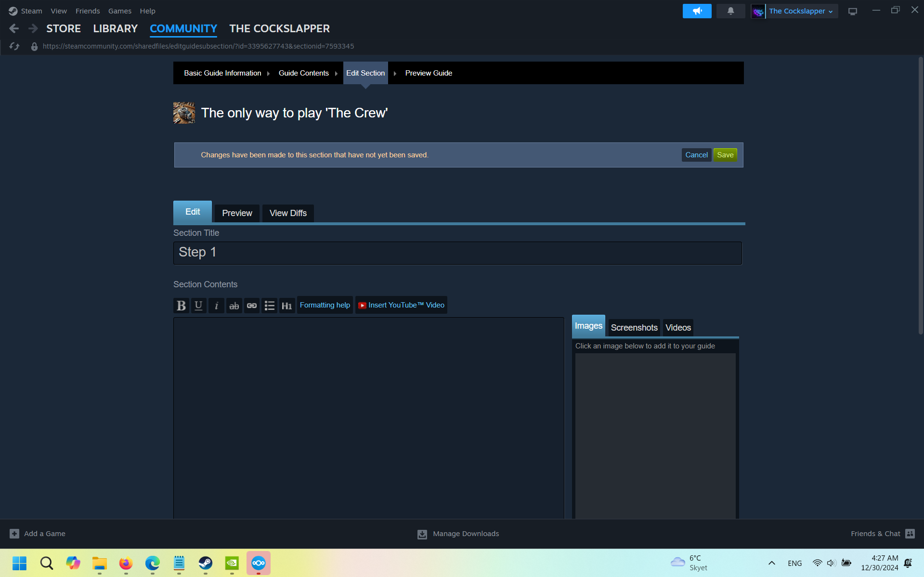The height and width of the screenshot is (577, 924).
Task: Click inside the Section Contents text area
Action: point(369,418)
